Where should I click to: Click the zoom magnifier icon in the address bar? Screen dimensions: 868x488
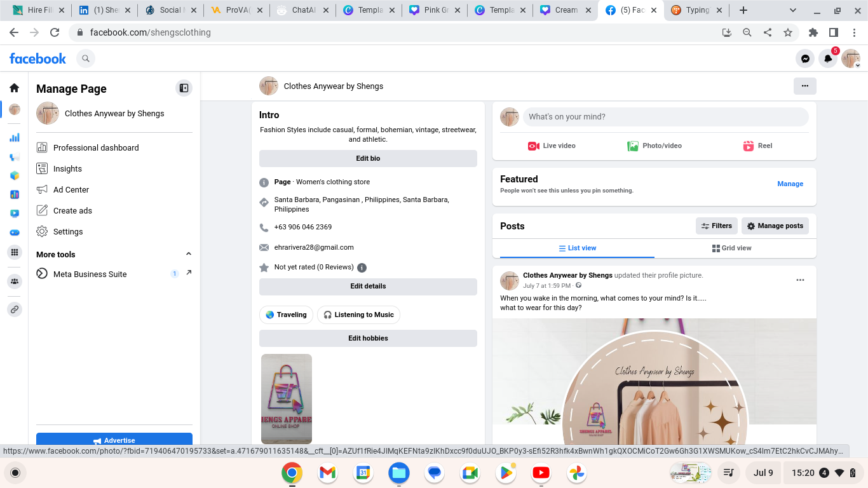(x=747, y=32)
